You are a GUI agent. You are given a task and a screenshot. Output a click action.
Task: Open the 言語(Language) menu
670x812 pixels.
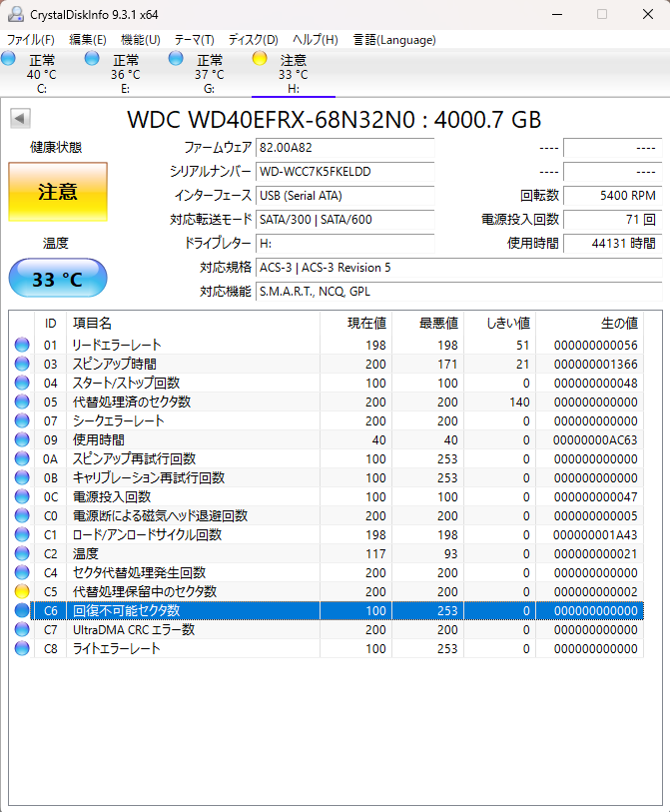(x=394, y=40)
